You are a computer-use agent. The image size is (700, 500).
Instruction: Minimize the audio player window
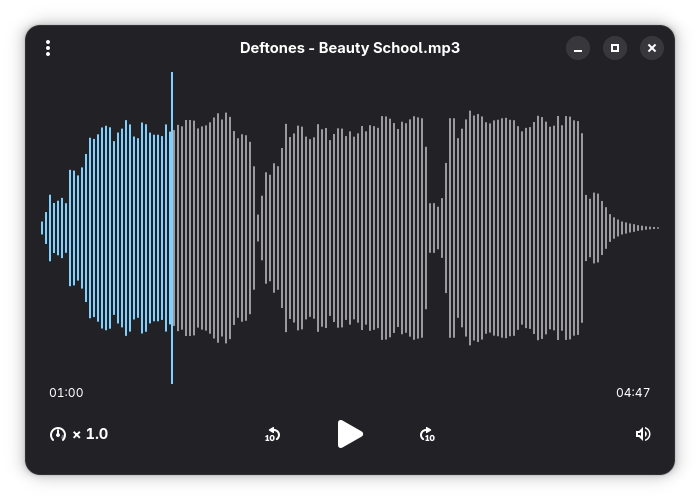pos(578,48)
